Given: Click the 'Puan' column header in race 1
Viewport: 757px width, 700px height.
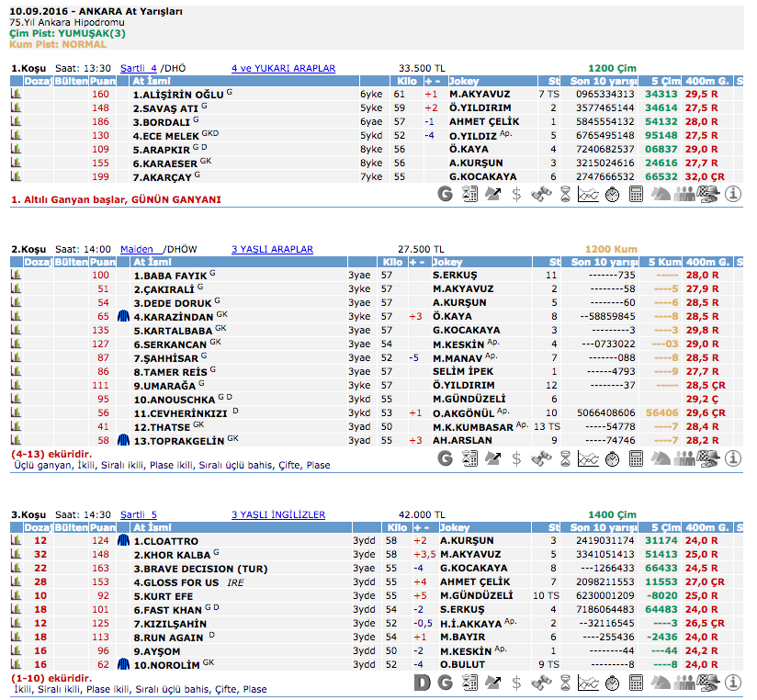Looking at the screenshot, I should pyautogui.click(x=101, y=81).
